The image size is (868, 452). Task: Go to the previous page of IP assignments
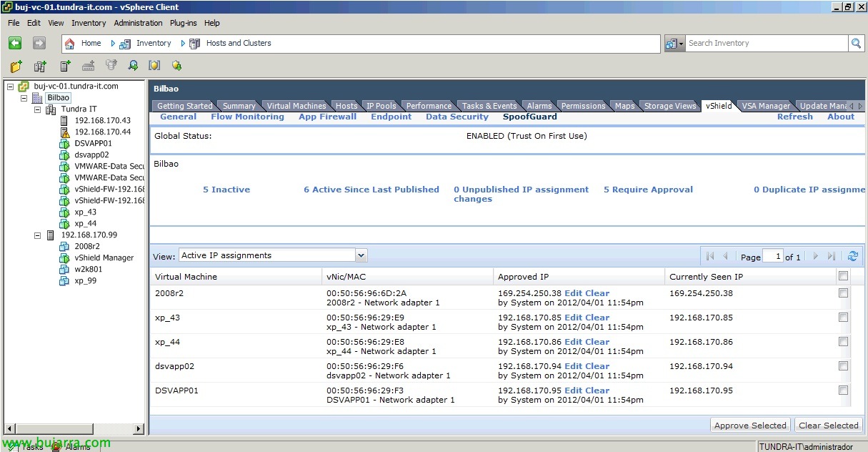726,256
